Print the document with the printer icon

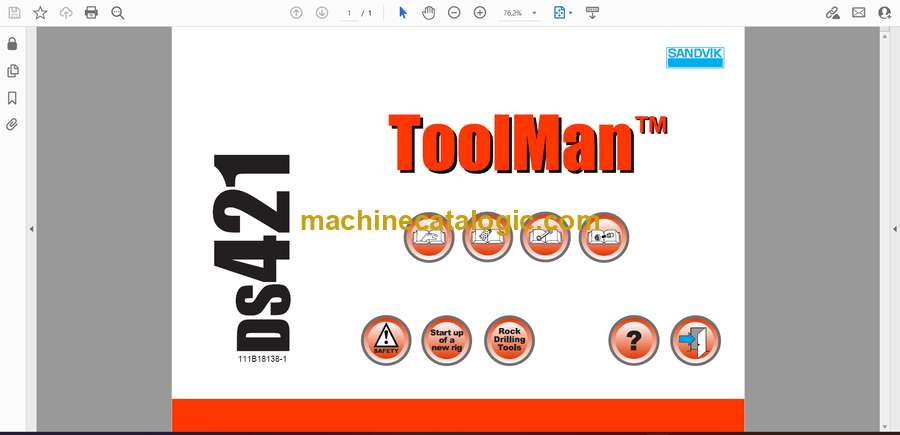point(91,13)
